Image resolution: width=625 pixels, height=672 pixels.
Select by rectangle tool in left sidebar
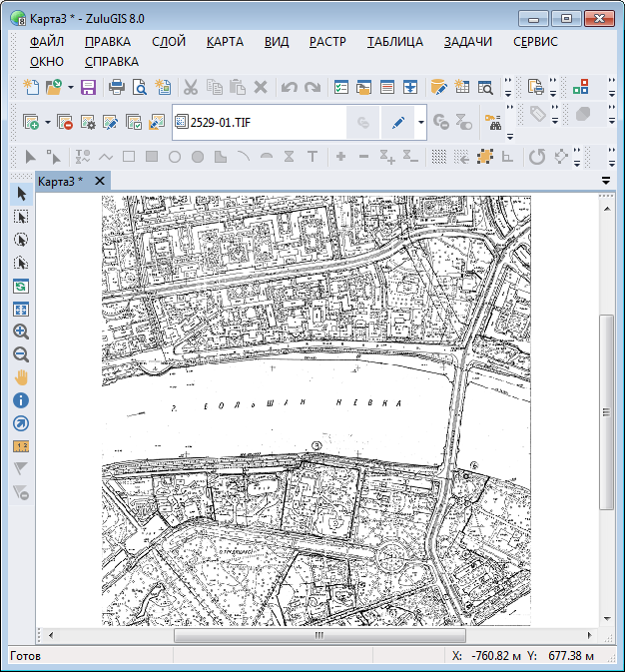[x=21, y=217]
